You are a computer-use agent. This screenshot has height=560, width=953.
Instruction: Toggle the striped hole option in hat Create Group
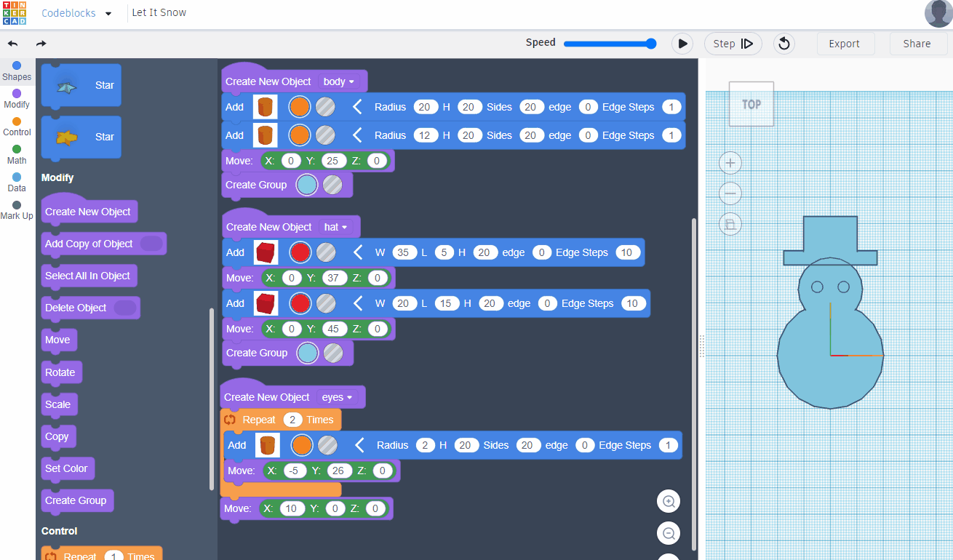tap(333, 353)
